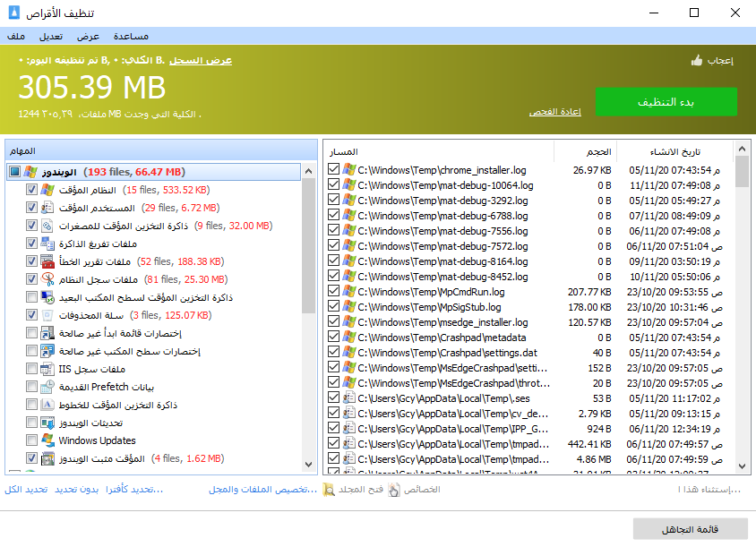Open the عرض السجل link
Screen dimensions: 756x547
(201, 60)
